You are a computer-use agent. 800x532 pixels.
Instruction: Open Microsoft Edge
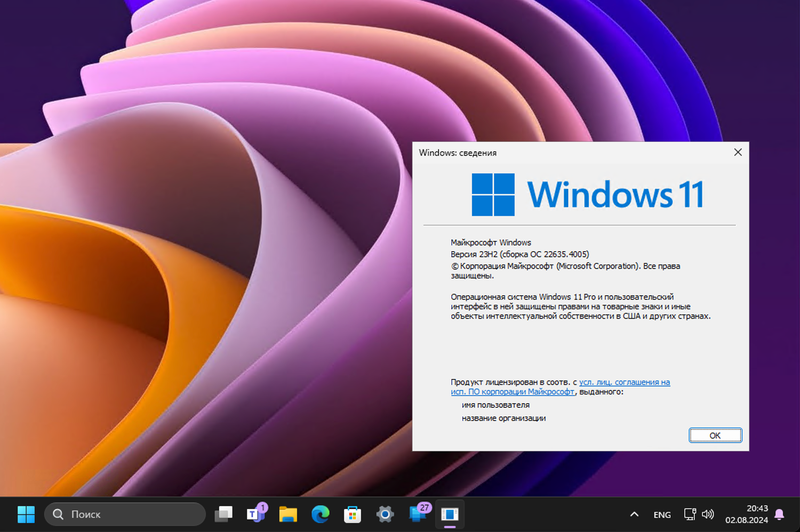(x=320, y=514)
